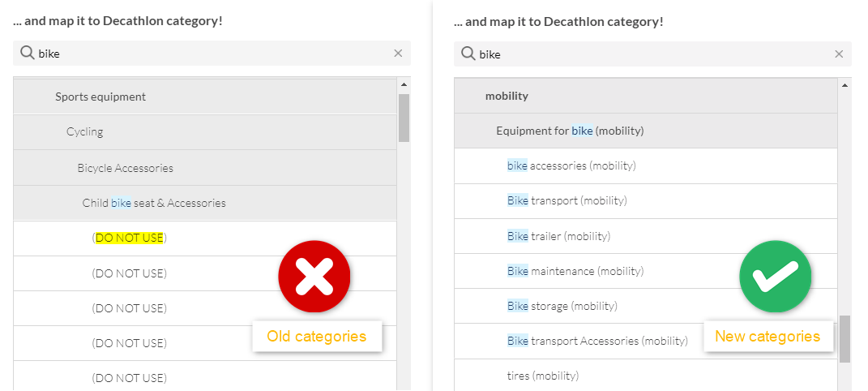Click the red X old categories icon
The image size is (868, 391).
pyautogui.click(x=314, y=277)
